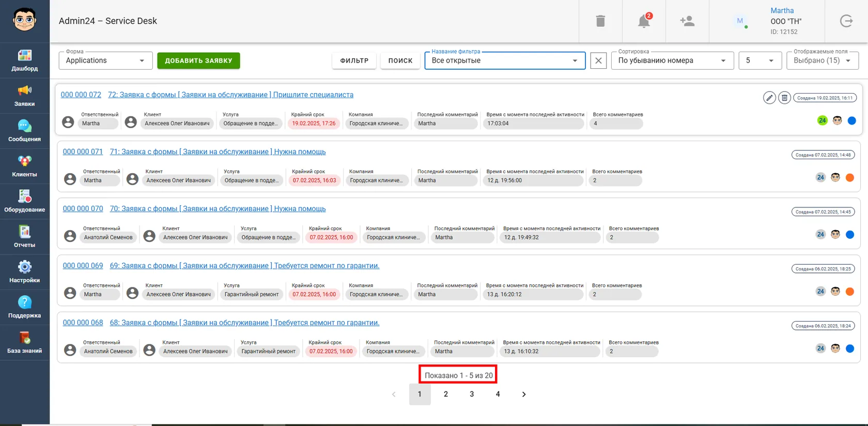The width and height of the screenshot is (868, 426).
Task: Open notifications bell with badge
Action: point(644,21)
